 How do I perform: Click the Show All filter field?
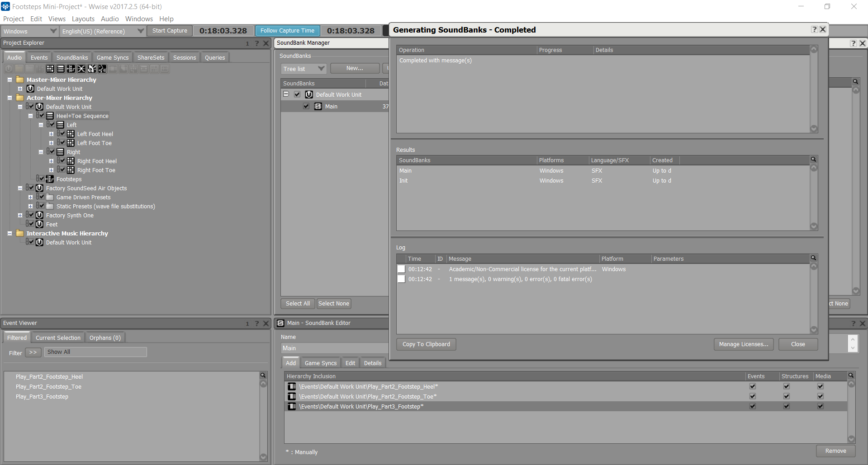[95, 352]
